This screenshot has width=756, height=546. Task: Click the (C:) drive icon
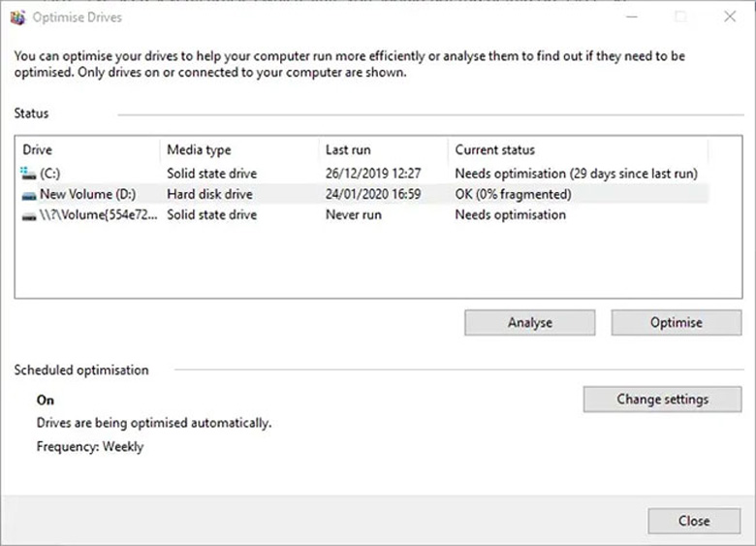point(27,174)
